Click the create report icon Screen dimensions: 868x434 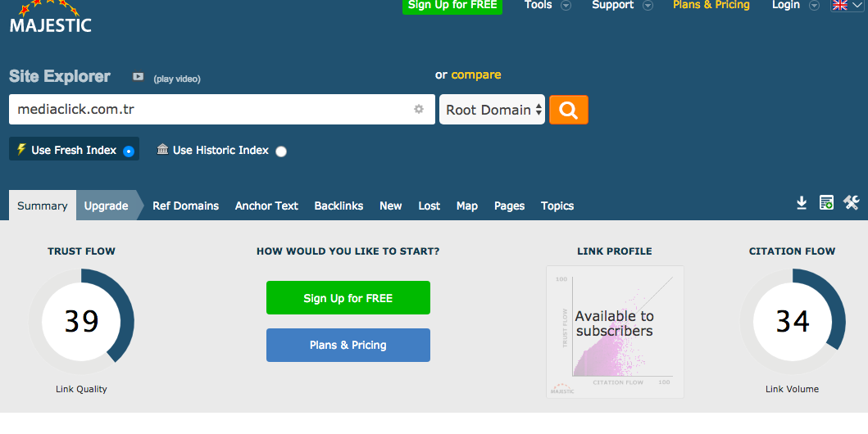pos(826,203)
